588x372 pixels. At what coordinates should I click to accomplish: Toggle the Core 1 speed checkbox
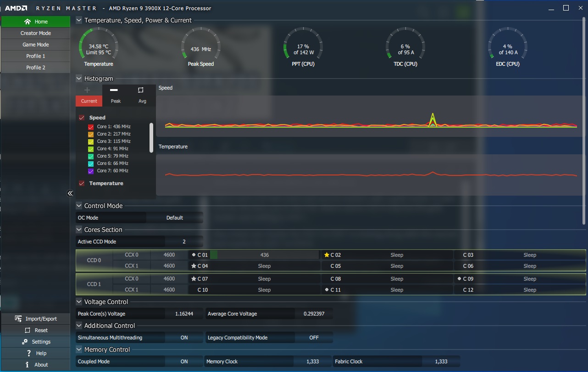click(x=91, y=127)
